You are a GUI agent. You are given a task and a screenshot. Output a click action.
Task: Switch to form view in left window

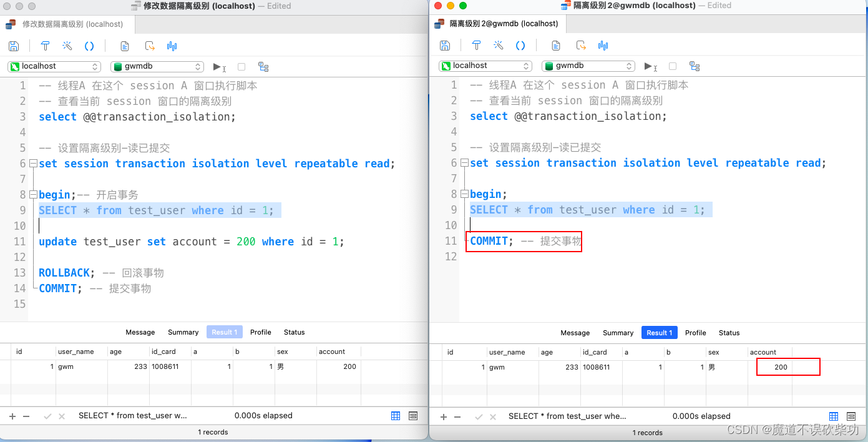click(413, 416)
